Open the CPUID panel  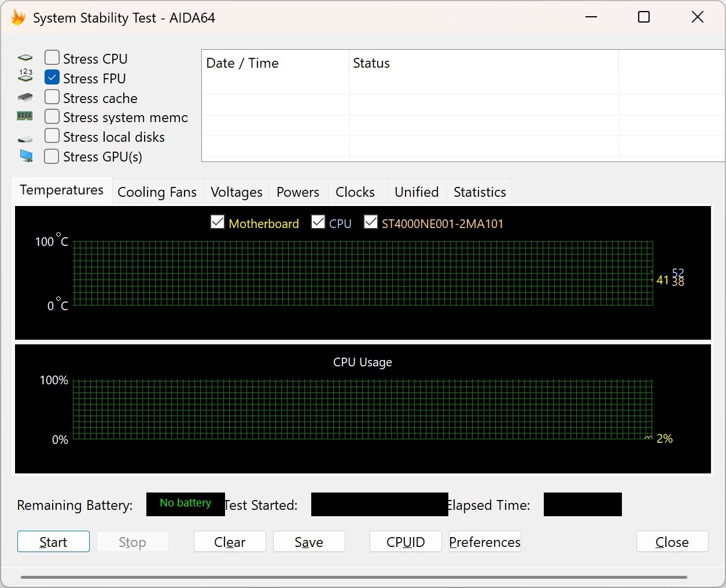pos(406,542)
